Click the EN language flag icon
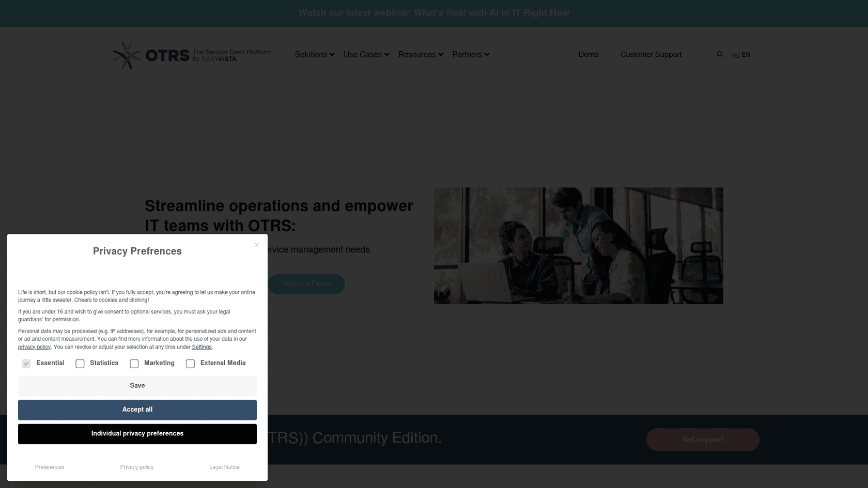The height and width of the screenshot is (488, 868). point(736,55)
